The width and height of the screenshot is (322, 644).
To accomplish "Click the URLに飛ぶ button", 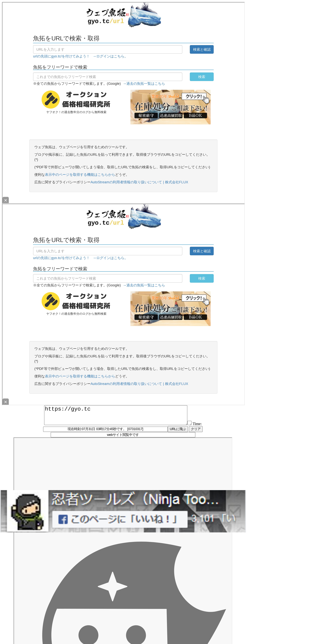I will pyautogui.click(x=178, y=429).
